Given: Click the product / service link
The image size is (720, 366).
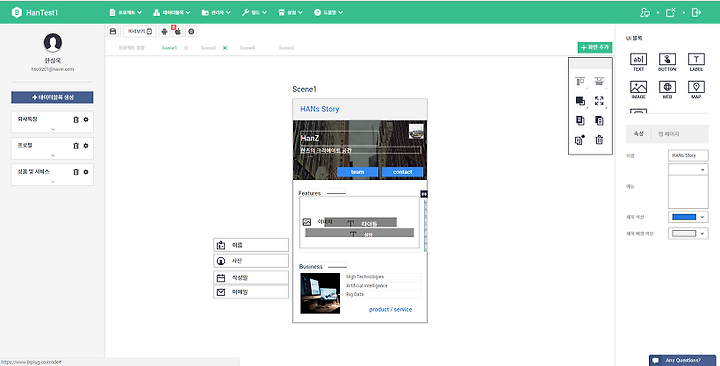Looking at the screenshot, I should point(390,310).
